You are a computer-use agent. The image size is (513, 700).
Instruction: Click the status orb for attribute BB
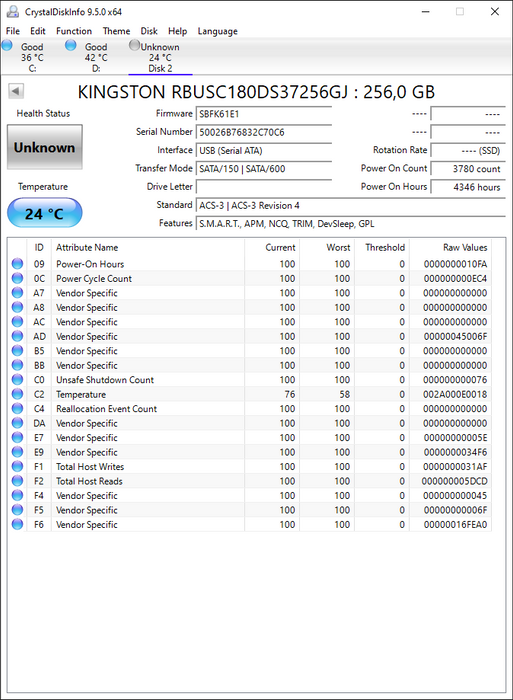point(17,365)
